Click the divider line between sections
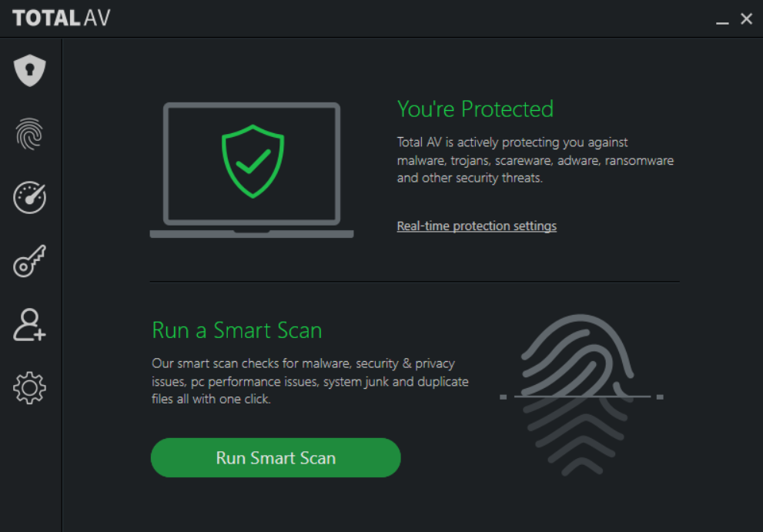The image size is (763, 532). (x=414, y=280)
